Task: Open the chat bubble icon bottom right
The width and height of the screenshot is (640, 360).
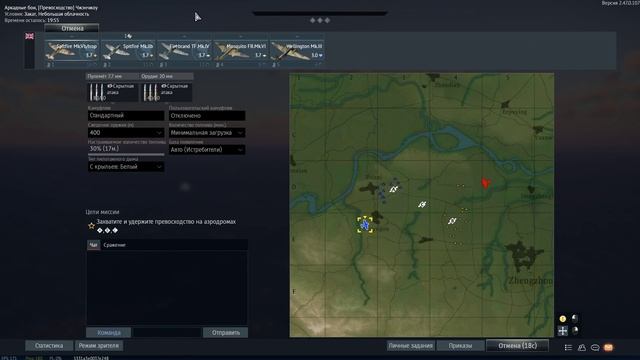Action: [595, 347]
